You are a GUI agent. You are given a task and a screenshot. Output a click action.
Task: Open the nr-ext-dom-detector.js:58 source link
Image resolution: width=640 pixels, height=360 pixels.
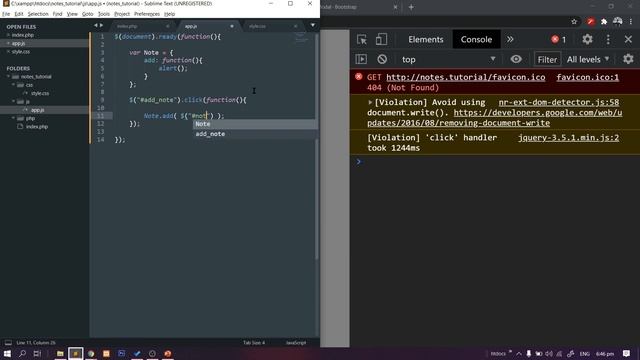[x=558, y=102]
